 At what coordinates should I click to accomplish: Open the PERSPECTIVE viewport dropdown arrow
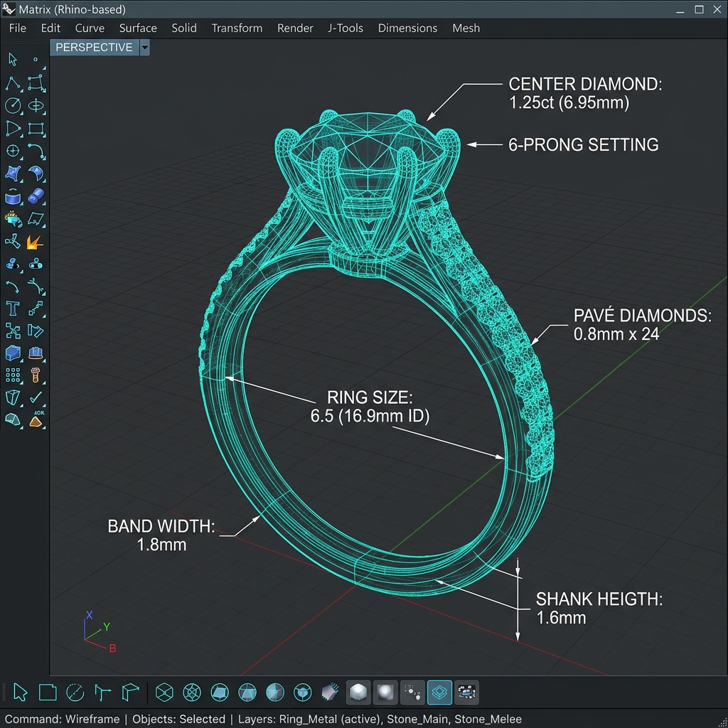point(145,48)
